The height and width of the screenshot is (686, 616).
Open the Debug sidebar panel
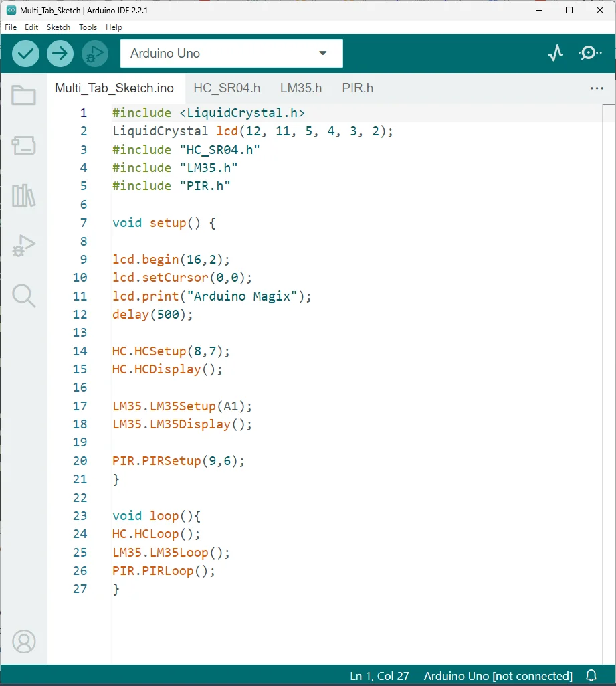(x=23, y=246)
